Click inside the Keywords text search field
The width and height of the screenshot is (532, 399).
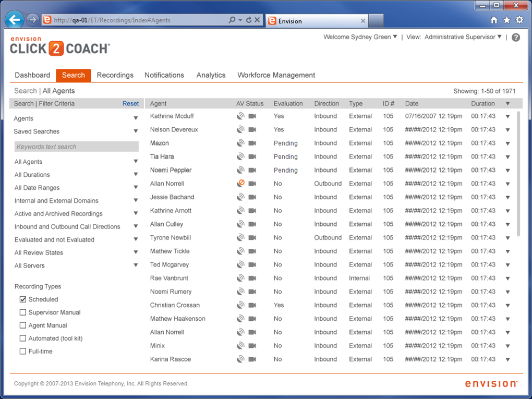point(76,147)
